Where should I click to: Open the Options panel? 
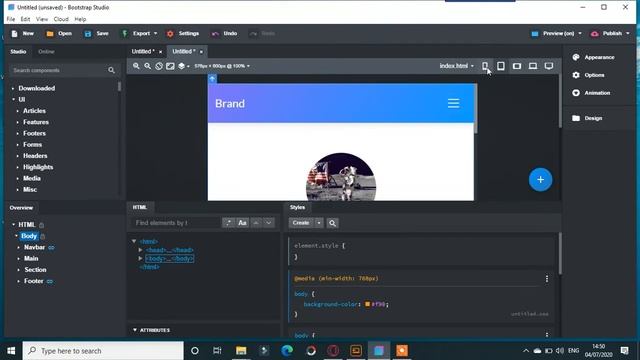click(x=588, y=75)
